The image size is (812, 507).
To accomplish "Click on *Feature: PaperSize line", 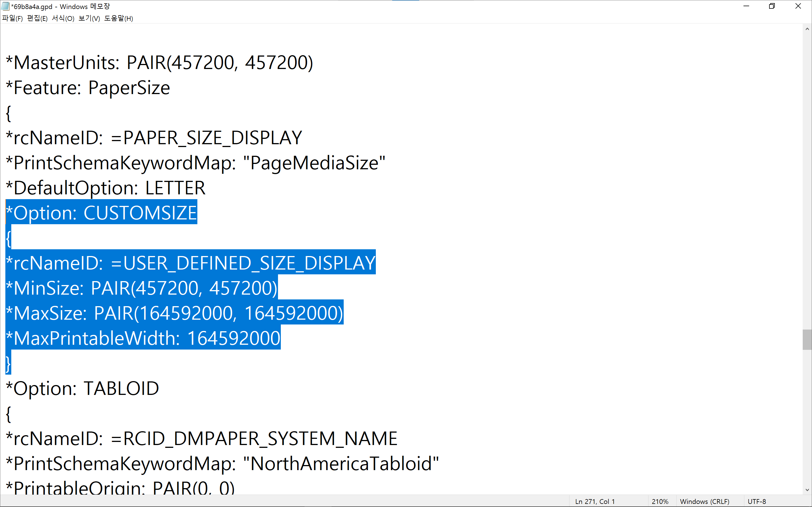I will point(88,88).
